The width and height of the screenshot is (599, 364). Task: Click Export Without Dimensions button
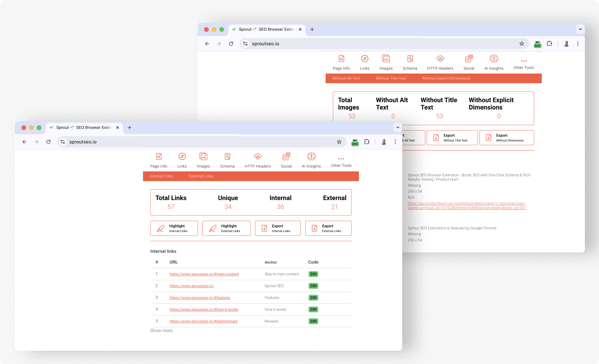[507, 138]
